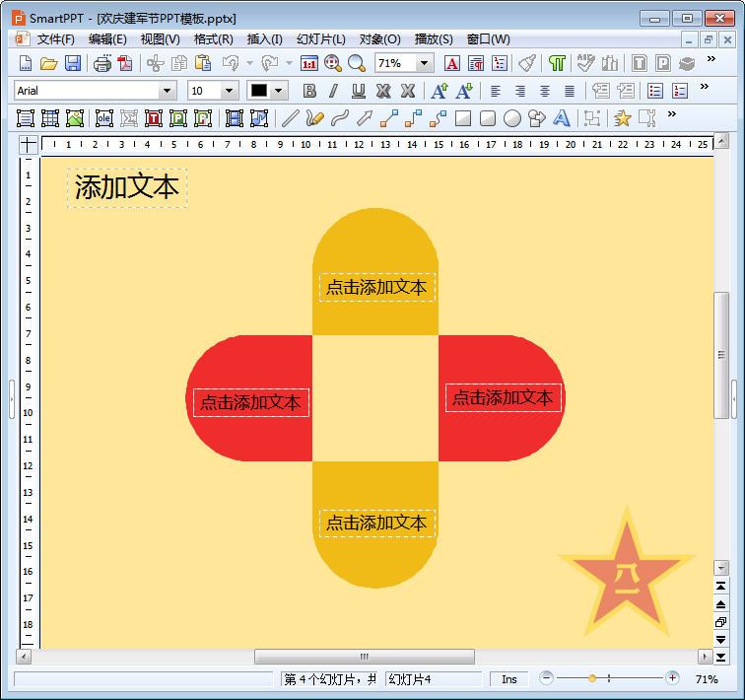The width and height of the screenshot is (745, 700).
Task: Click the Print icon
Action: tap(102, 63)
